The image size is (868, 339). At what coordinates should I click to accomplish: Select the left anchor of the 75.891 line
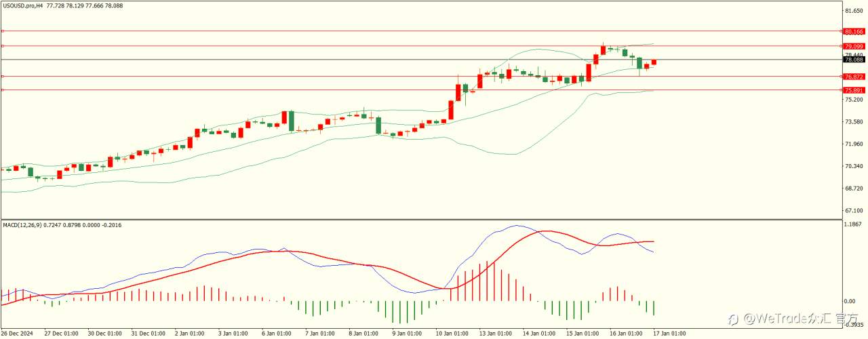coord(3,90)
